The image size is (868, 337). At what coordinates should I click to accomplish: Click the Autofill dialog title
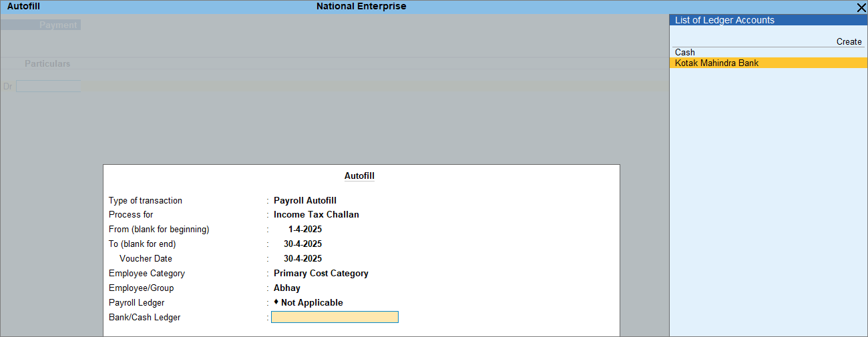click(x=359, y=176)
